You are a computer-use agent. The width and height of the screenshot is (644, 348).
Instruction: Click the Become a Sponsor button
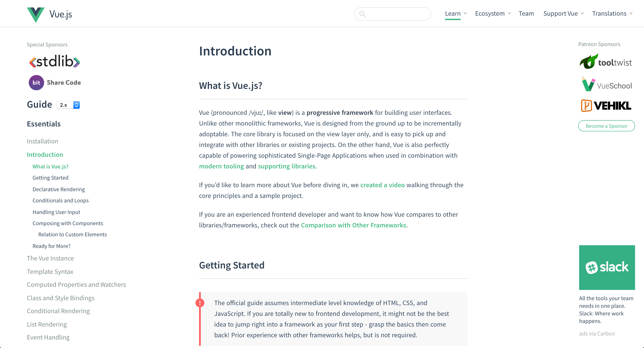(606, 126)
